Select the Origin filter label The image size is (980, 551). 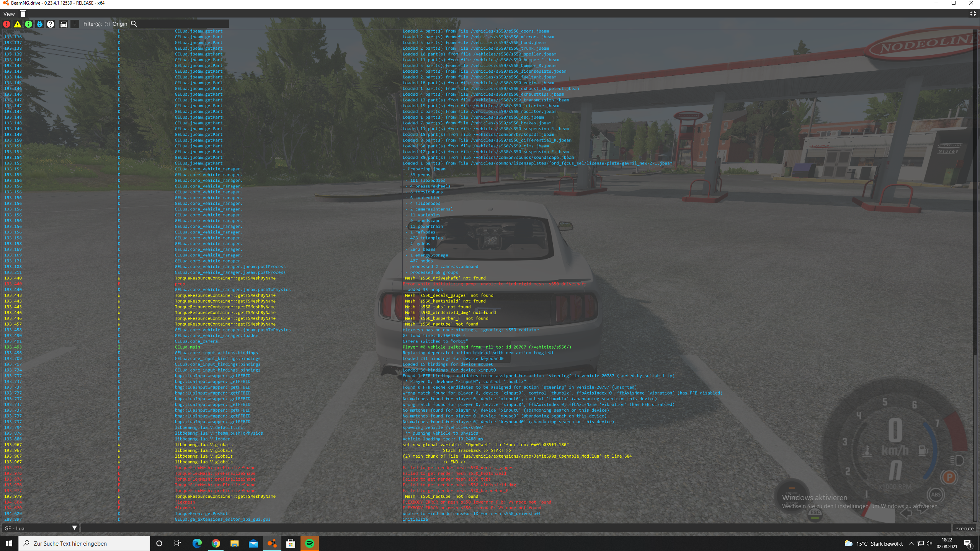pos(120,24)
